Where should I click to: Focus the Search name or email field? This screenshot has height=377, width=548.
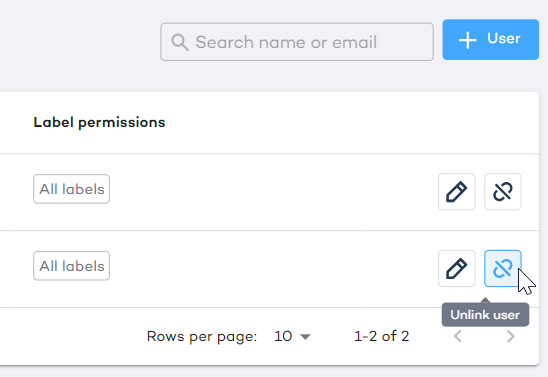297,42
